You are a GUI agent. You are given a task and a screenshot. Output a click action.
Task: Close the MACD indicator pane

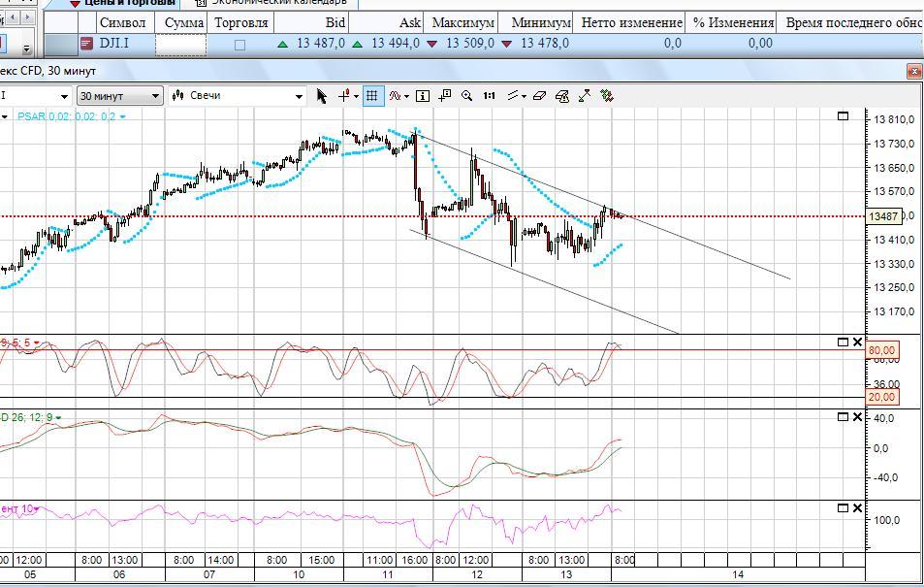point(857,417)
